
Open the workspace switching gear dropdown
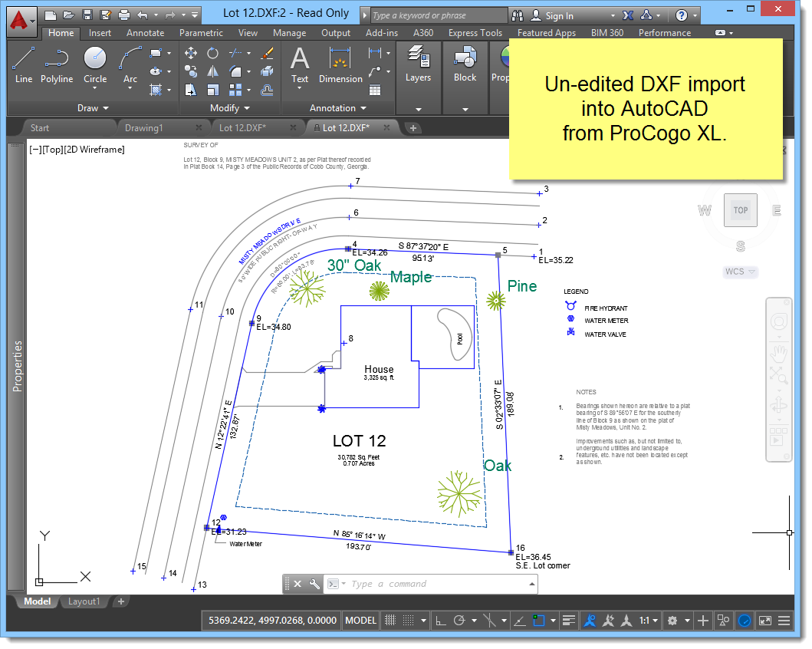(687, 621)
